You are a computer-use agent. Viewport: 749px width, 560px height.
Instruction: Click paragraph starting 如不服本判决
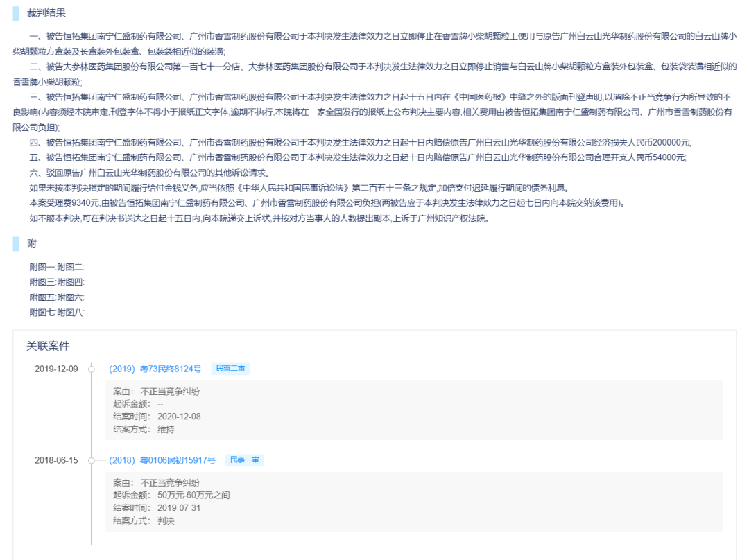point(259,218)
